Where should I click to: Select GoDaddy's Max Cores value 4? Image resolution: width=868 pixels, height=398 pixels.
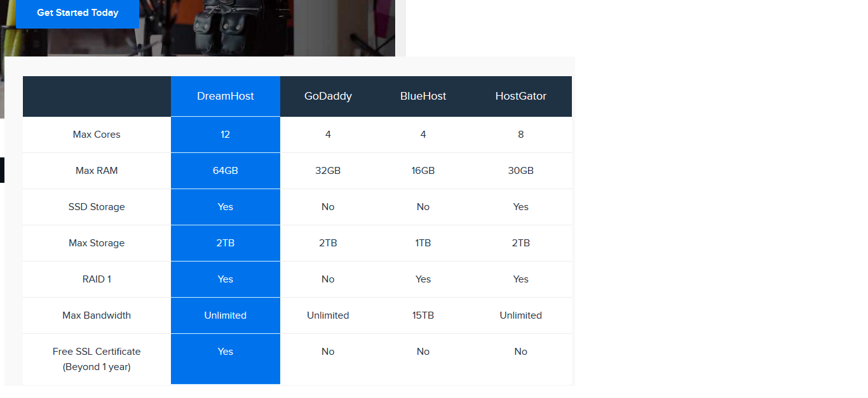pyautogui.click(x=328, y=135)
